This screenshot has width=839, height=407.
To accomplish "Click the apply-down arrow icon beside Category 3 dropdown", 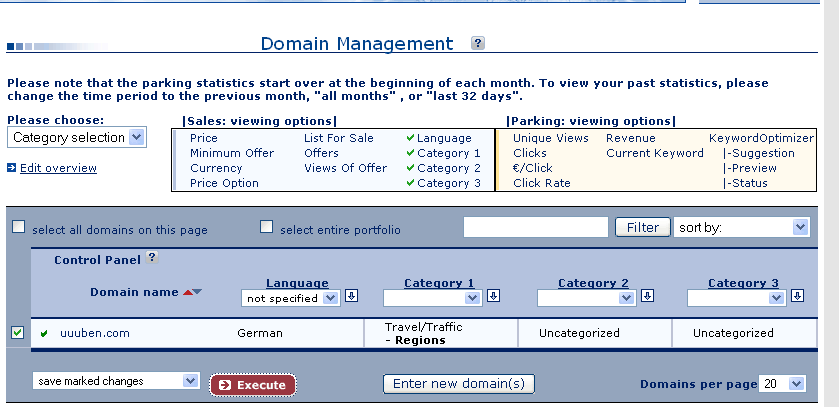I will (x=797, y=297).
